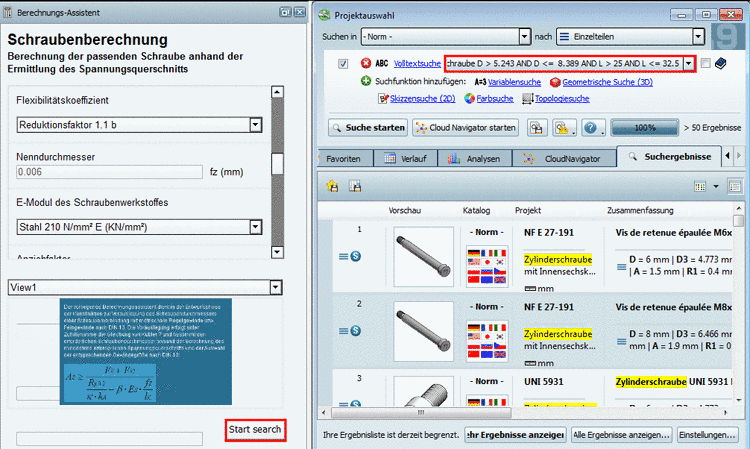Viewport: 750px width, 449px height.
Task: Click the A=3 Variablensuche icon
Action: point(480,82)
